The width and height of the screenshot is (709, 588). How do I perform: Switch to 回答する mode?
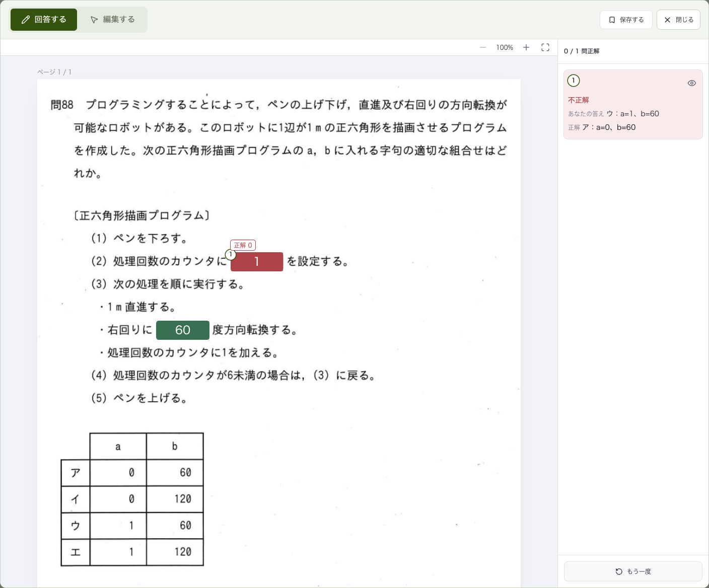[44, 20]
